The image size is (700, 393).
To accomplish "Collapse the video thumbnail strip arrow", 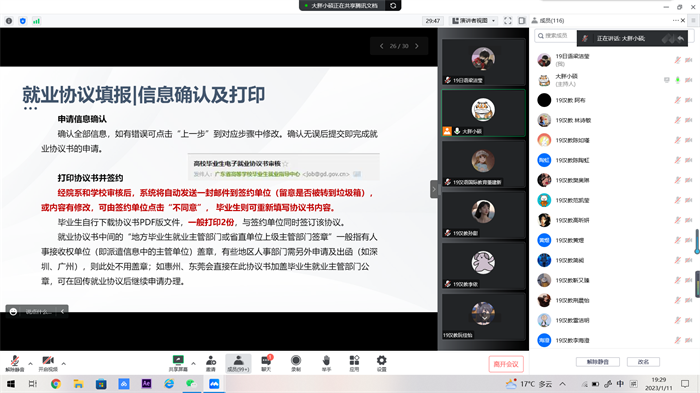I will coord(434,189).
